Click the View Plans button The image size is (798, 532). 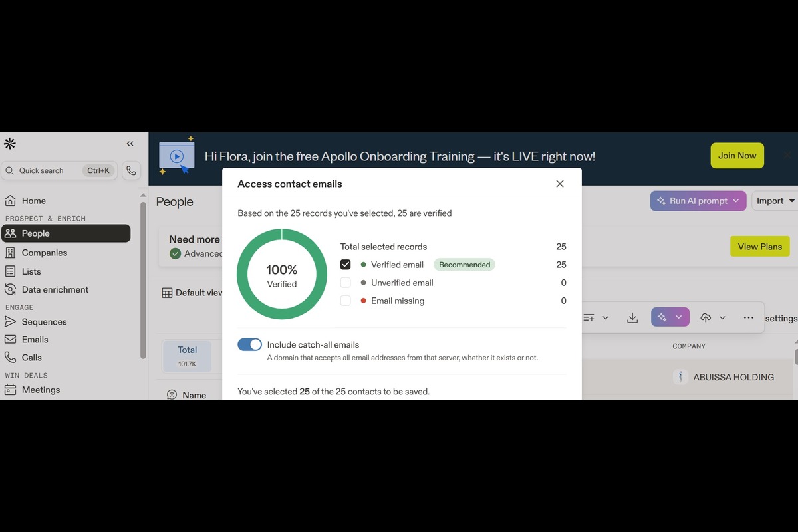(760, 246)
